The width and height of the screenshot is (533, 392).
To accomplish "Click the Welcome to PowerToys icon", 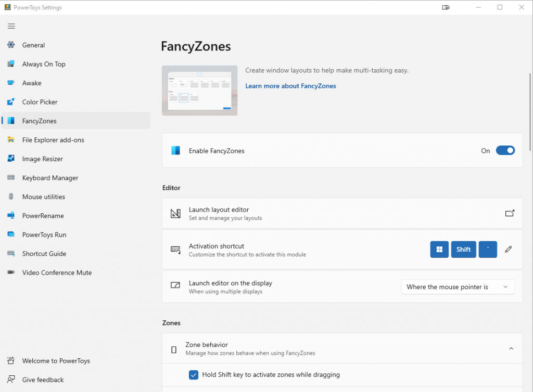I will 11,360.
